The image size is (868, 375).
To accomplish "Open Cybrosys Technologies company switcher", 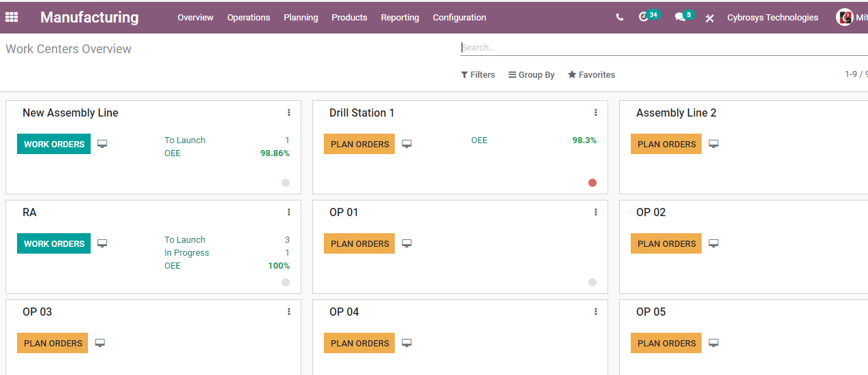I will (773, 18).
